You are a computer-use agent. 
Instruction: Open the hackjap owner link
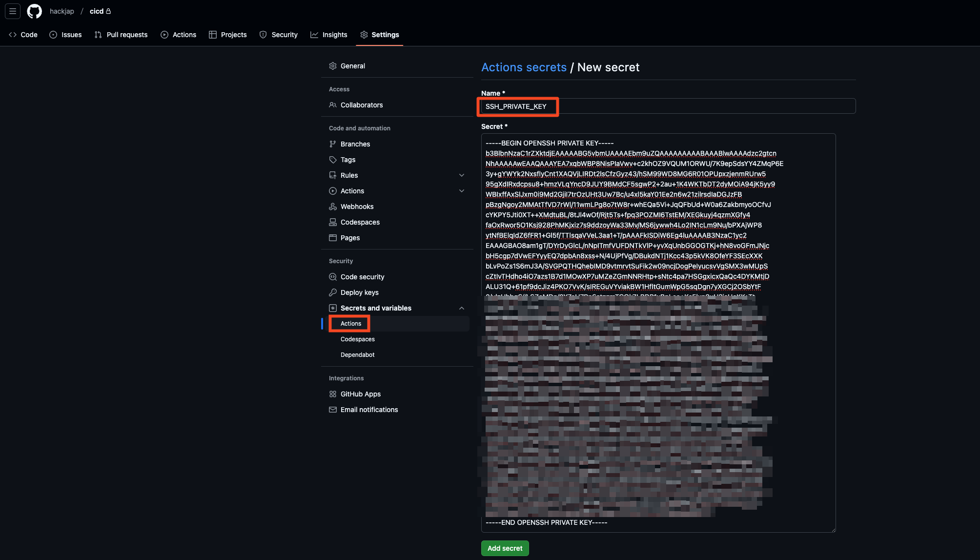click(62, 11)
